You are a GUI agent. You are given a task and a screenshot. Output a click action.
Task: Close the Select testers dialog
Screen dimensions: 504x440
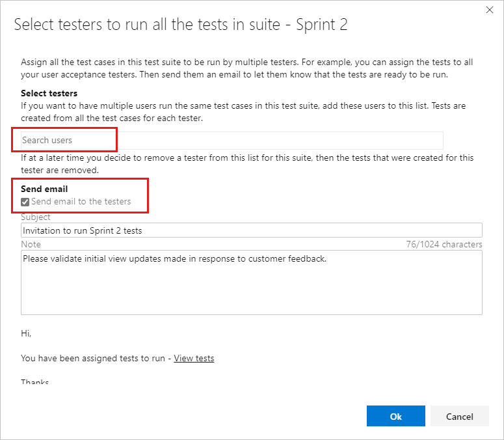point(490,10)
